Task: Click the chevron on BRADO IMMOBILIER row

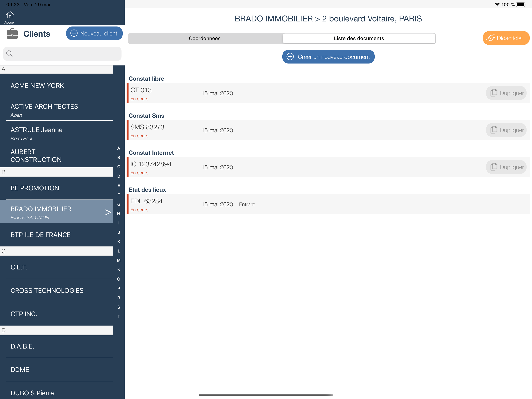Action: (x=108, y=212)
